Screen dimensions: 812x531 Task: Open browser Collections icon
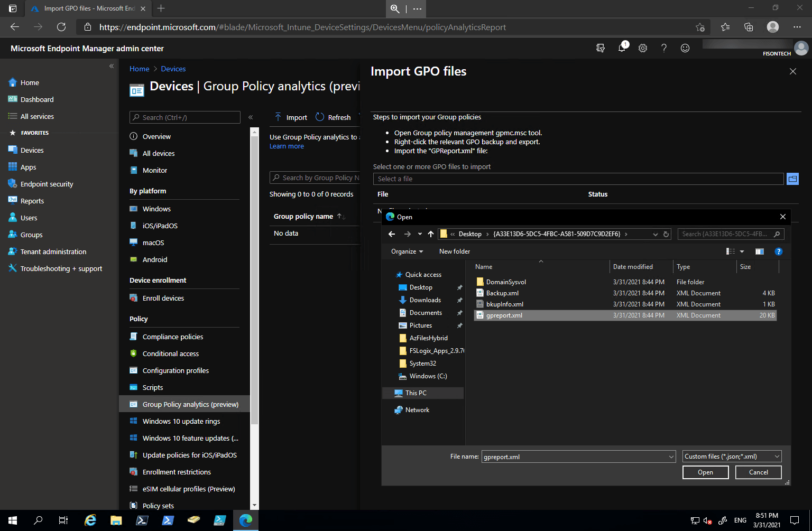click(749, 27)
